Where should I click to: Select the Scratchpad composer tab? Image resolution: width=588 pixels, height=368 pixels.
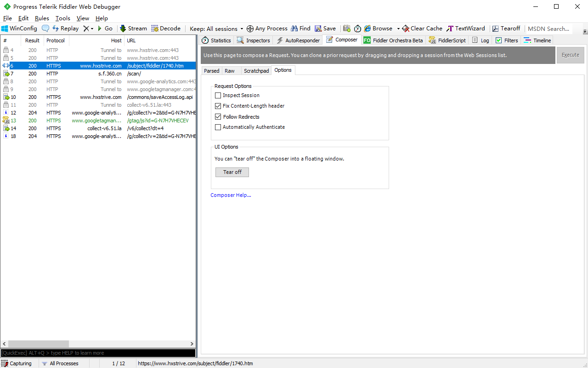click(256, 71)
